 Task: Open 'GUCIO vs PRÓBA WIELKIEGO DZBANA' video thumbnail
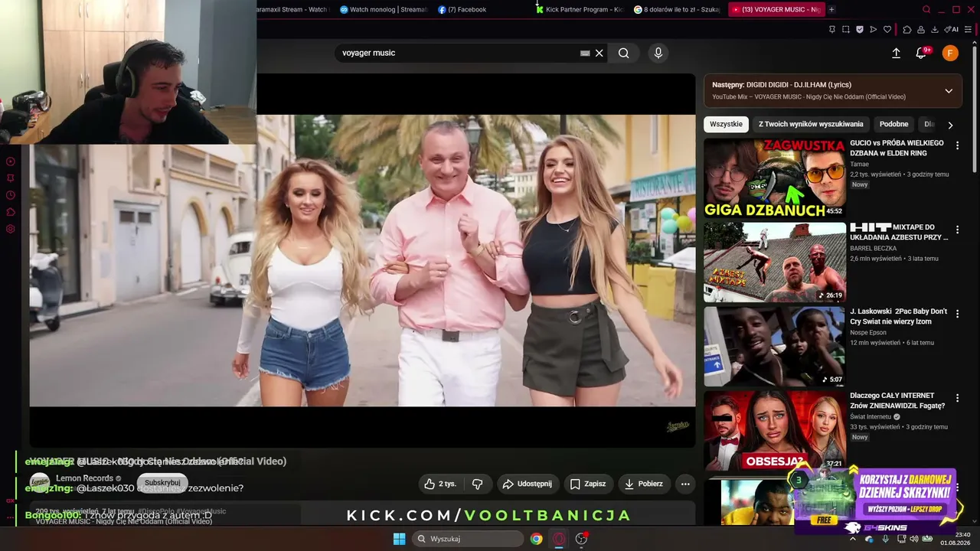775,178
